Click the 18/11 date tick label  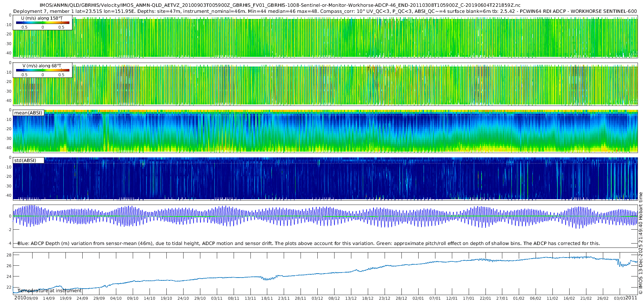tap(267, 298)
